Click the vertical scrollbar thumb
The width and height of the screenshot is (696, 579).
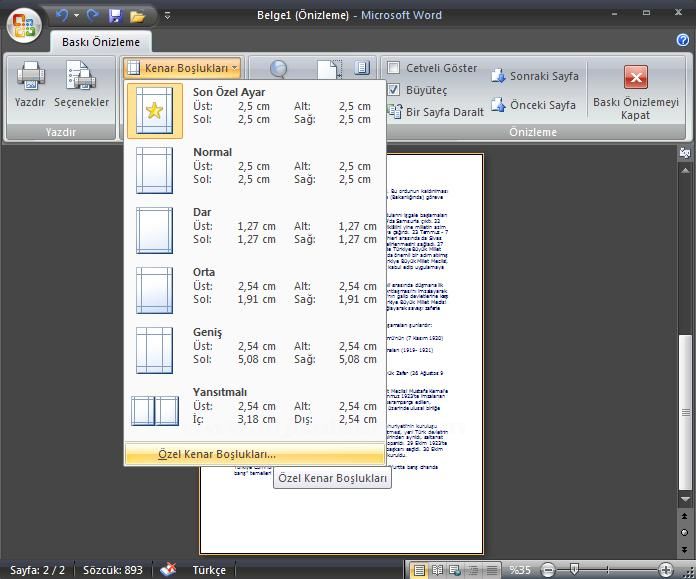pos(685,412)
